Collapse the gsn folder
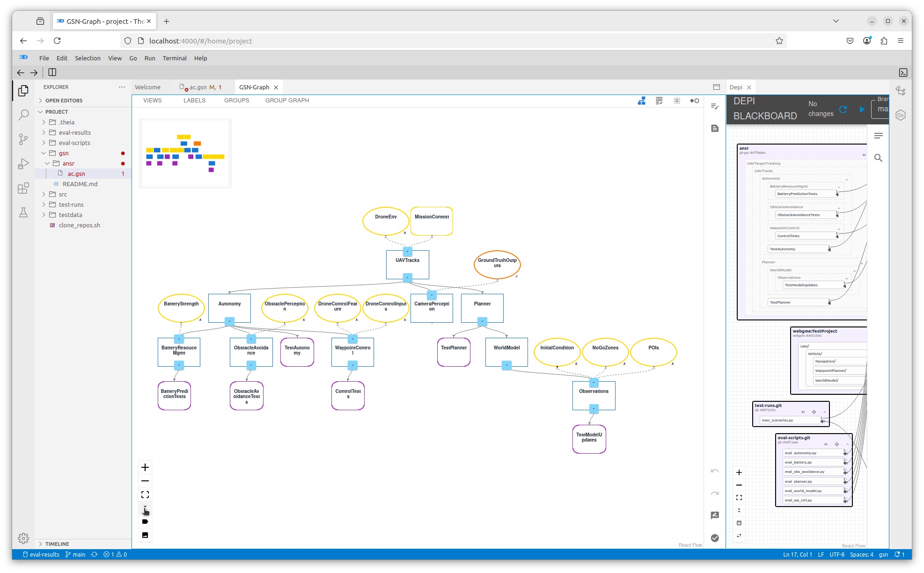The height and width of the screenshot is (573, 924). [x=44, y=153]
